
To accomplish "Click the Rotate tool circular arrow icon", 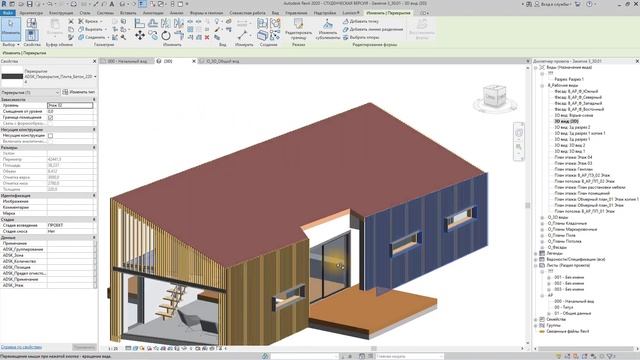I will (x=166, y=36).
